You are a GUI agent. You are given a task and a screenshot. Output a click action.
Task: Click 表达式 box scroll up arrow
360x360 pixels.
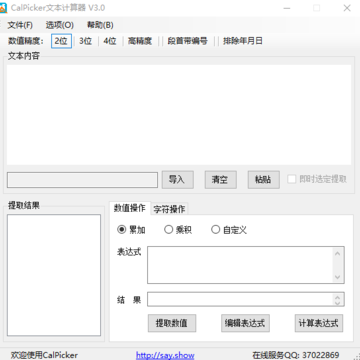[x=337, y=254]
